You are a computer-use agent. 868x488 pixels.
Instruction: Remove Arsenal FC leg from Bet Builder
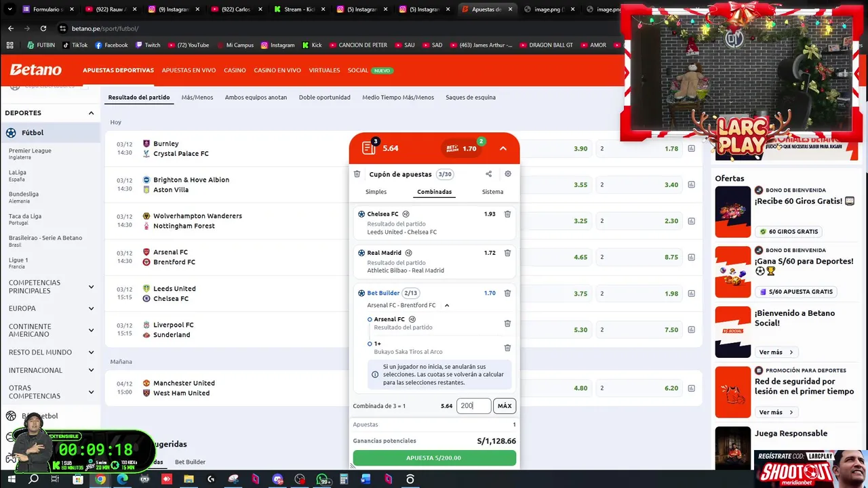507,323
